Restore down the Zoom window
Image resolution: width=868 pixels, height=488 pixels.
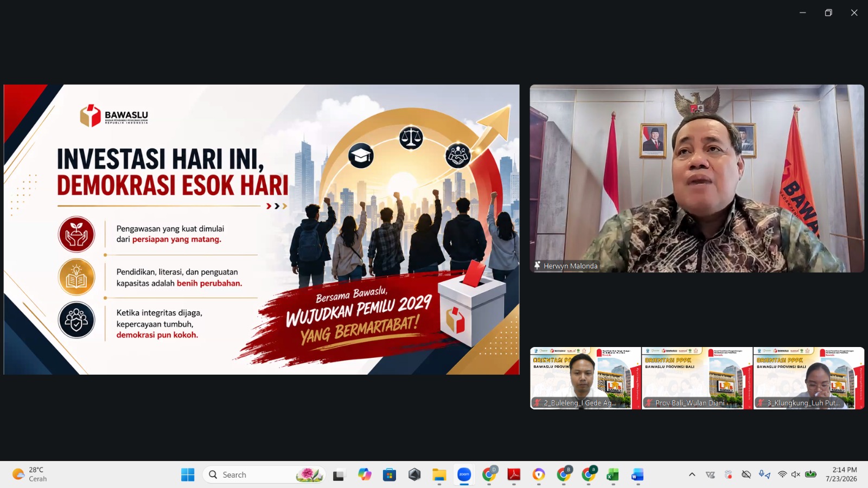point(828,12)
